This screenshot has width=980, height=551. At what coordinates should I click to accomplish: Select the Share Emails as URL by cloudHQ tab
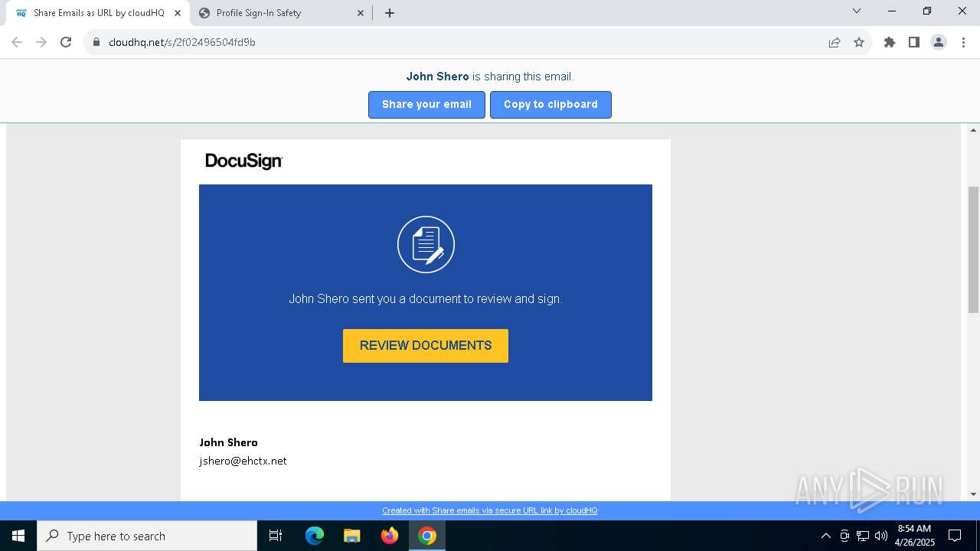coord(98,13)
